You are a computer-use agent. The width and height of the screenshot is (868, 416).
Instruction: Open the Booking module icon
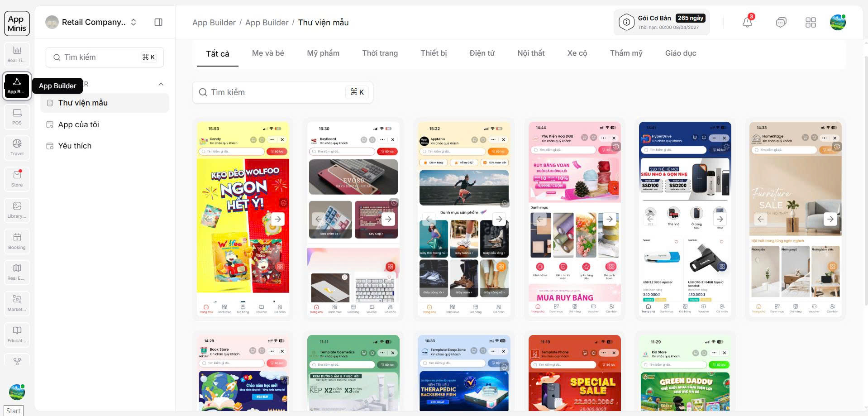coord(17,241)
